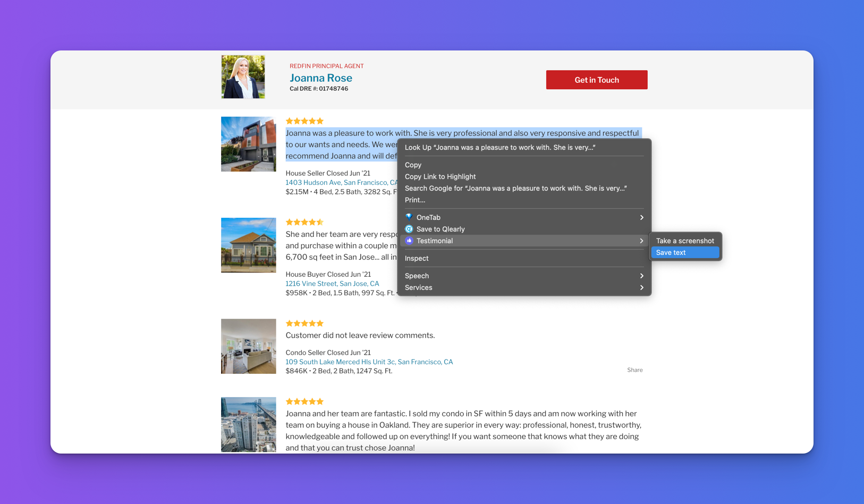Open 109 South Lake Merced Hls listing link
This screenshot has height=504, width=864.
point(369,362)
